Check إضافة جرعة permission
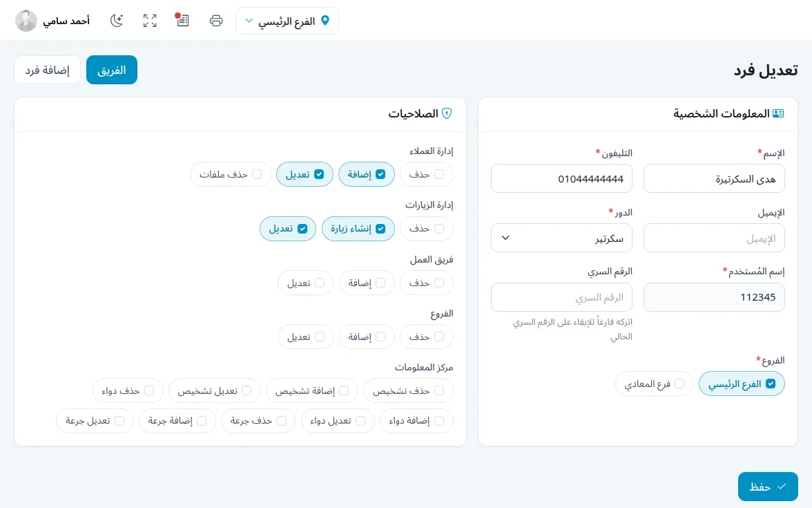The width and height of the screenshot is (812, 508). [x=202, y=420]
